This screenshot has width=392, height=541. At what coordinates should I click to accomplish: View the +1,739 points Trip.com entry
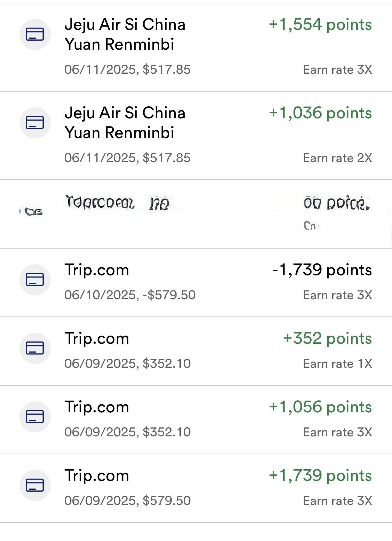point(196,488)
